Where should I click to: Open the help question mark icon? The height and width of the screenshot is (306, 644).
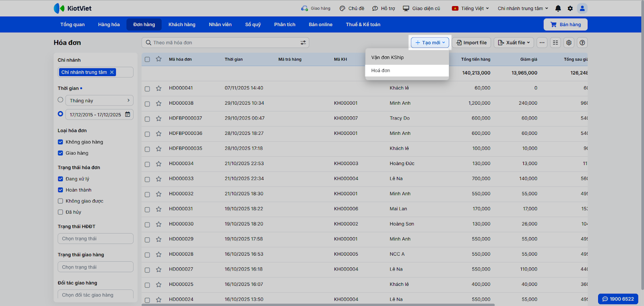pyautogui.click(x=582, y=43)
